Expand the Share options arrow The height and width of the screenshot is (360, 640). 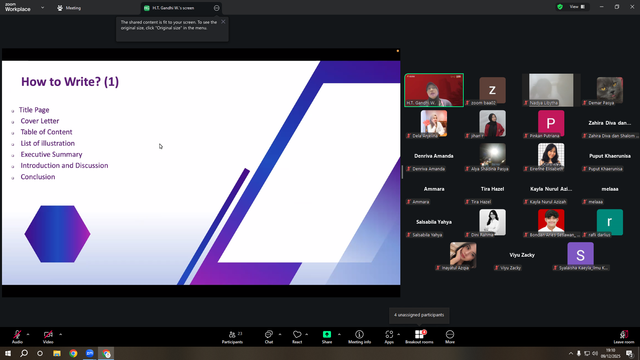point(339,334)
